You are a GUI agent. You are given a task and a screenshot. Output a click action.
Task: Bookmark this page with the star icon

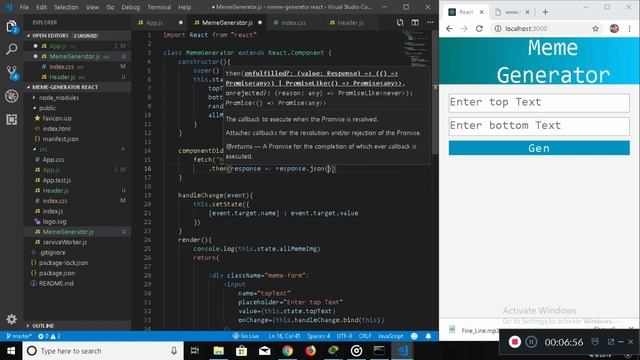click(596, 29)
